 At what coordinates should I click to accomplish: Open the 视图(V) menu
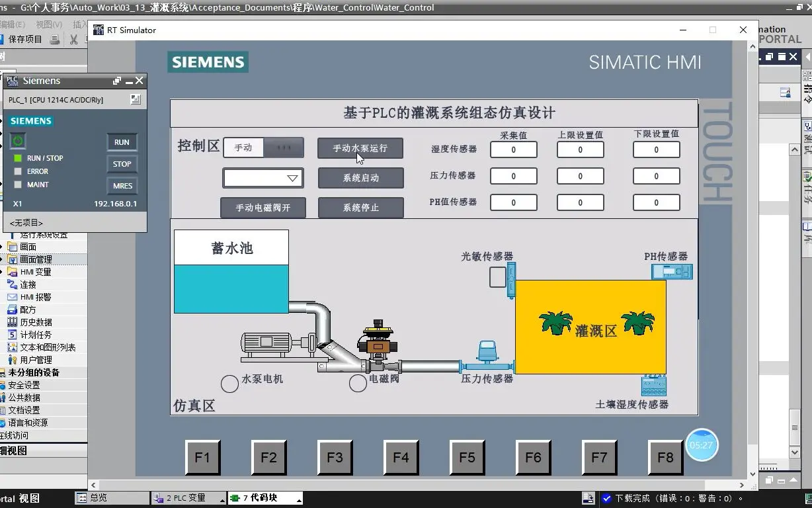click(49, 24)
